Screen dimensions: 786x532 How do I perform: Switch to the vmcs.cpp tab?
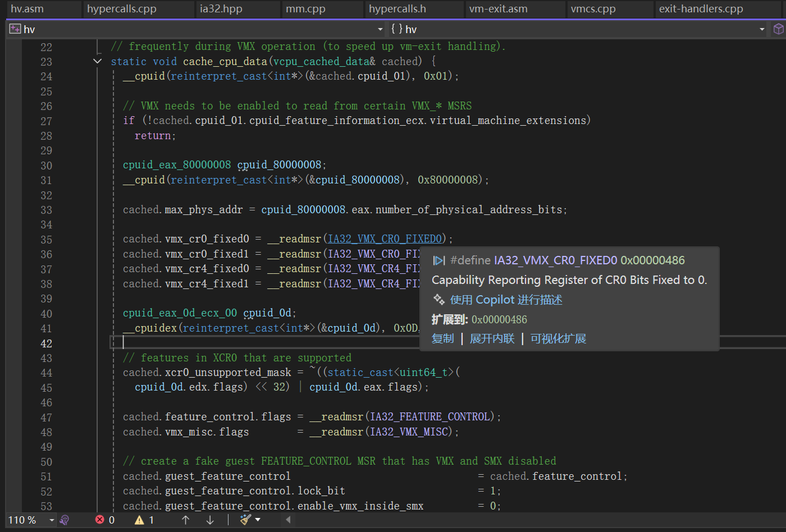pos(593,9)
